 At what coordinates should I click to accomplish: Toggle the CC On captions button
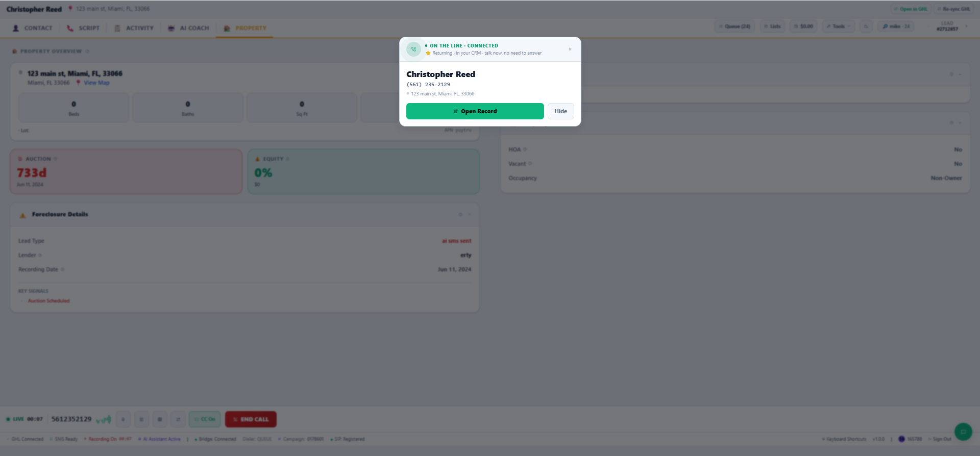click(205, 419)
